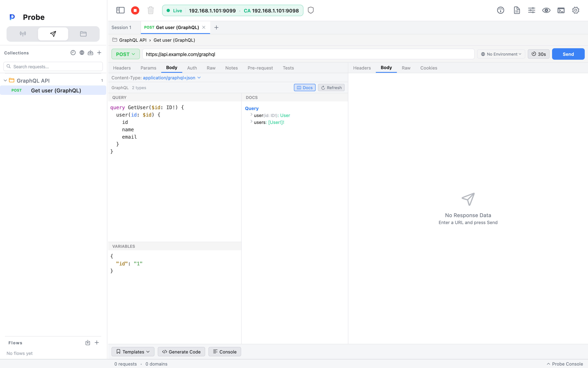Import a flow using the Flows import icon
This screenshot has height=368, width=588.
[88, 343]
